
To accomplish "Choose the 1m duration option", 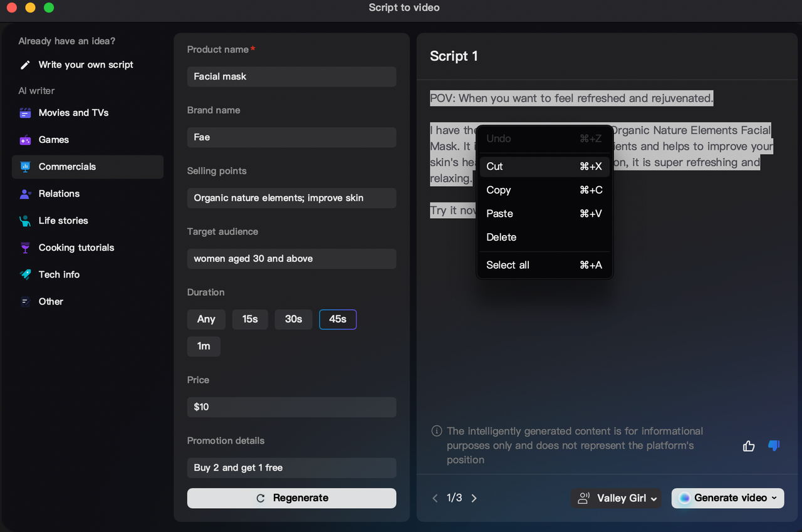I will click(x=204, y=346).
